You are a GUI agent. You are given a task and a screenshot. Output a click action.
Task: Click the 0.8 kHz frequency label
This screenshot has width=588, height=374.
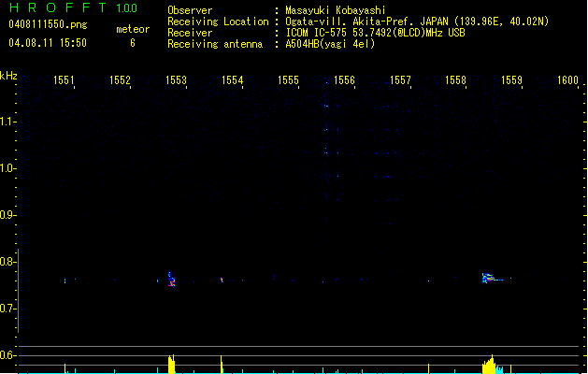(7, 262)
